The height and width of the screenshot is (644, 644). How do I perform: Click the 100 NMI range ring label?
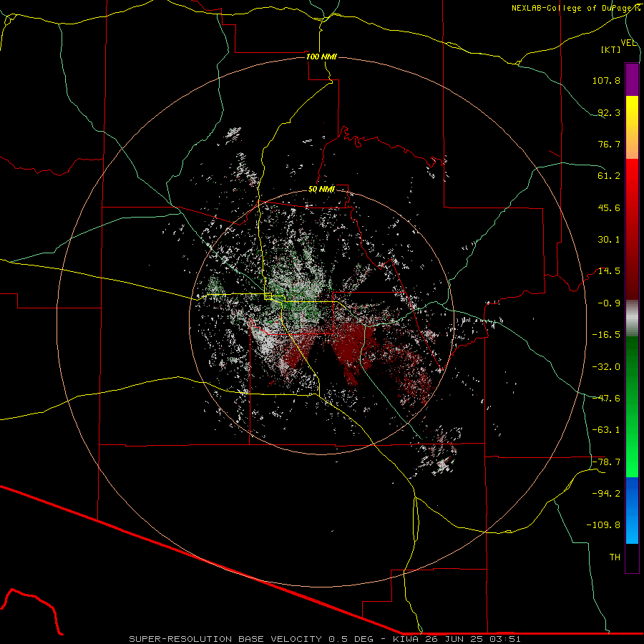[x=321, y=57]
